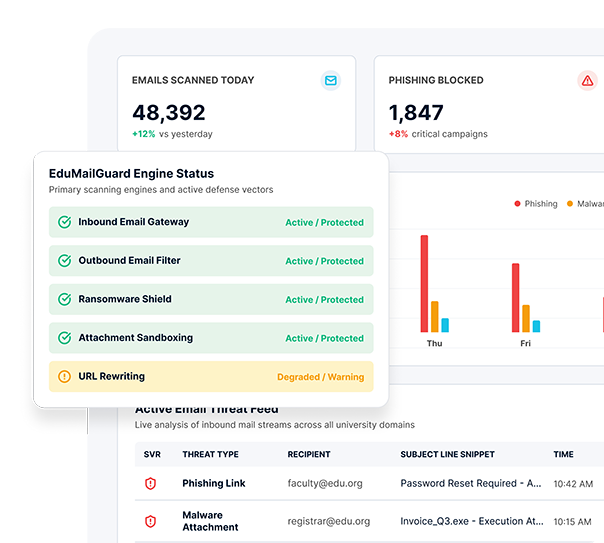This screenshot has height=543, width=604.
Task: Click the 'Degraded / Warning' status of URL Rewriting
Action: click(x=320, y=377)
